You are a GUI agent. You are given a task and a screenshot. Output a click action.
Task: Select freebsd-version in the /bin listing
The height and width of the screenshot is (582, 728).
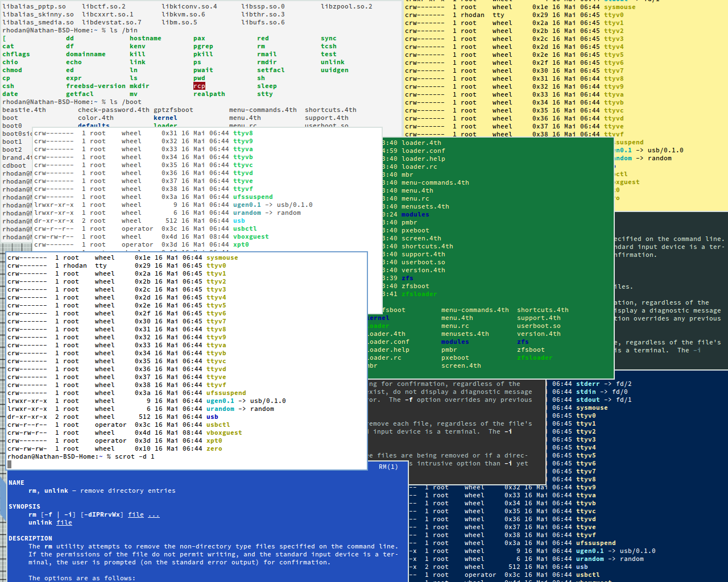(x=96, y=86)
